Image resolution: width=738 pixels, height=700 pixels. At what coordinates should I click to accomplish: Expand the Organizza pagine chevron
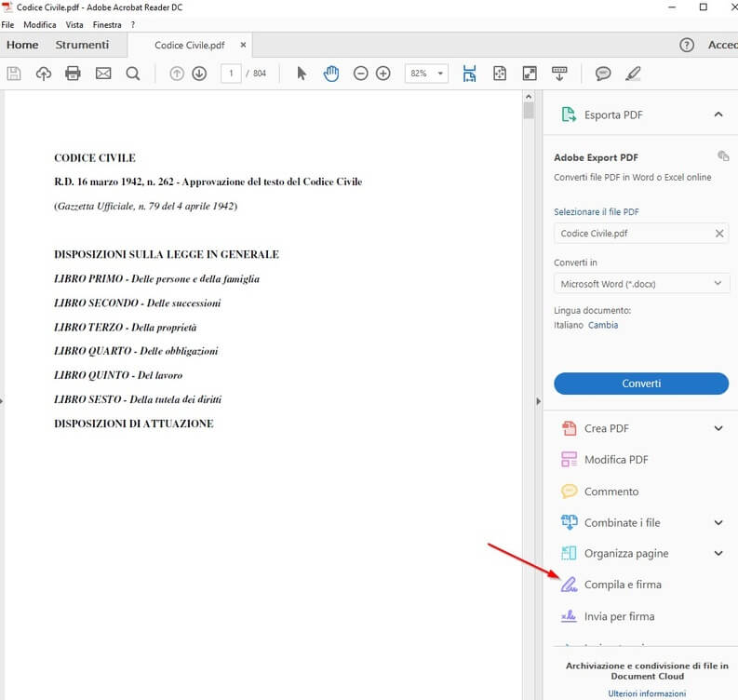point(718,553)
